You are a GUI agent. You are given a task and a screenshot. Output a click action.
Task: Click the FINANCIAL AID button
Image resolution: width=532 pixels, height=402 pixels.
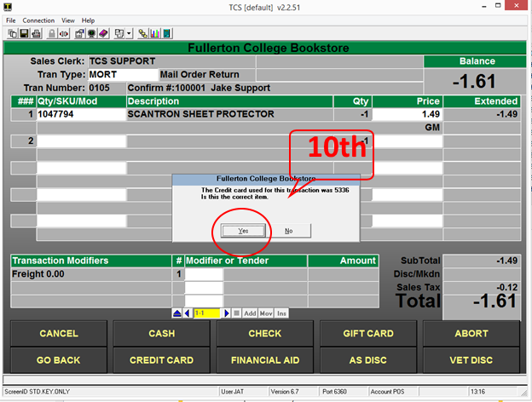click(x=264, y=360)
